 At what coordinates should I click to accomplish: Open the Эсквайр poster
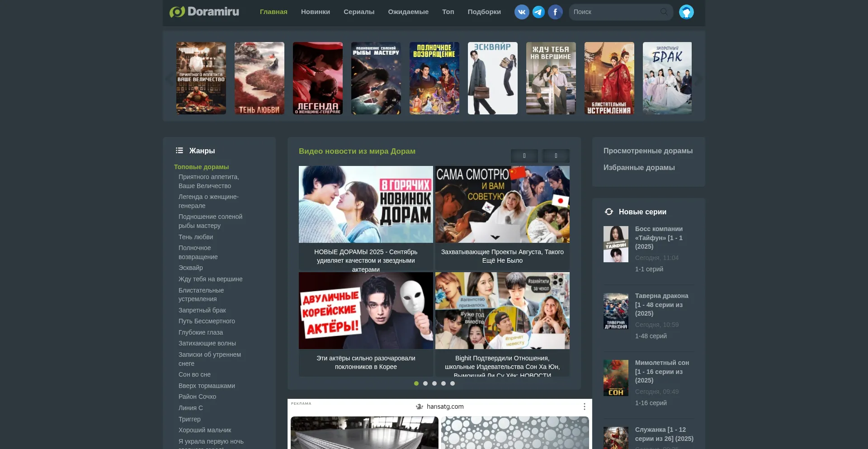point(493,78)
